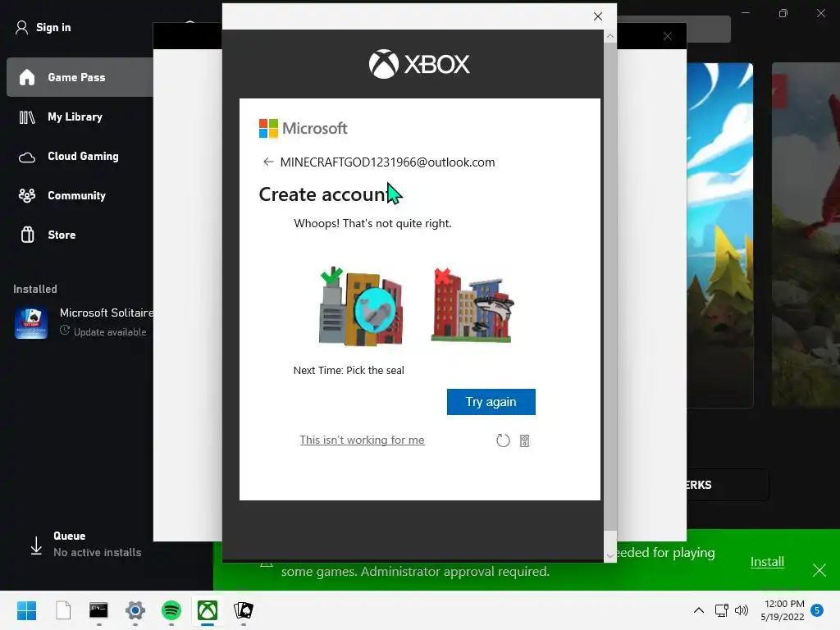Open the Store in the sidebar

click(80, 235)
